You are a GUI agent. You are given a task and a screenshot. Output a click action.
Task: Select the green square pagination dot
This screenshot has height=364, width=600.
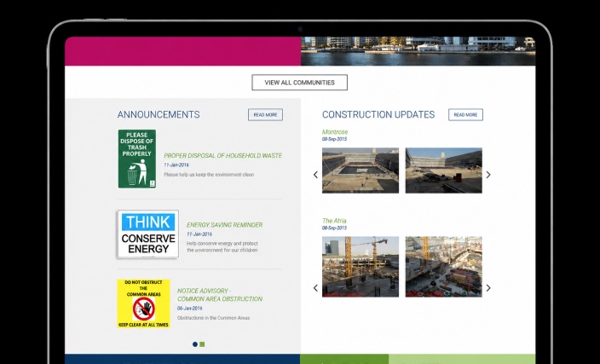tap(202, 344)
